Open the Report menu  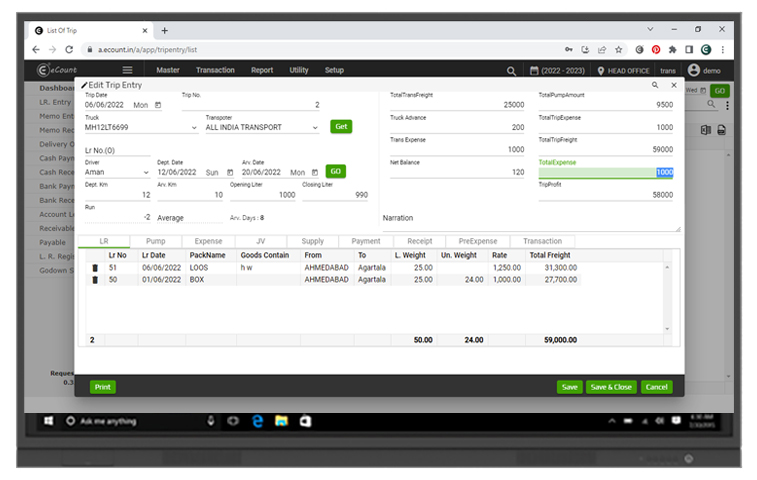(262, 70)
